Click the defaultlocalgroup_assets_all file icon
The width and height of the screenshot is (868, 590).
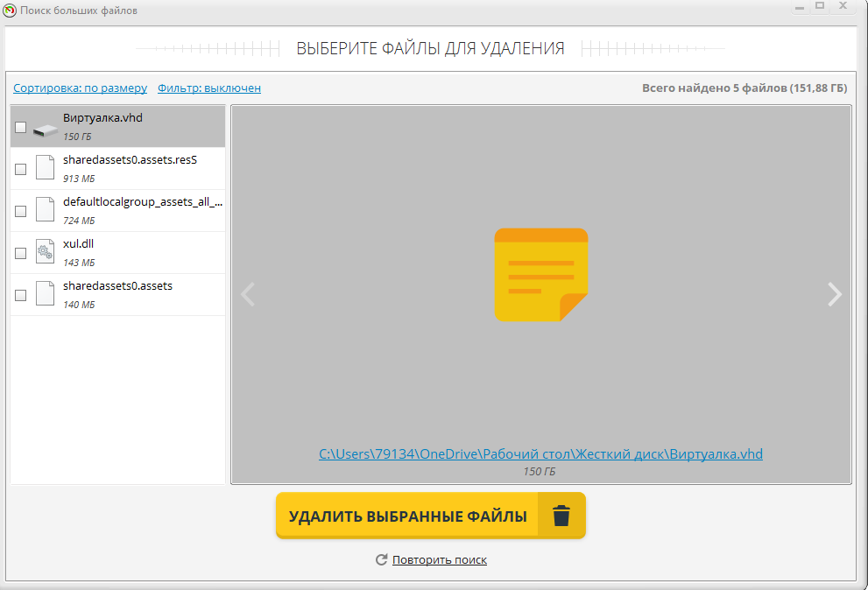(x=45, y=209)
